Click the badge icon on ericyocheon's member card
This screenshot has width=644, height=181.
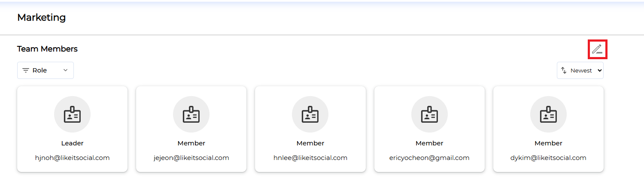click(x=429, y=115)
